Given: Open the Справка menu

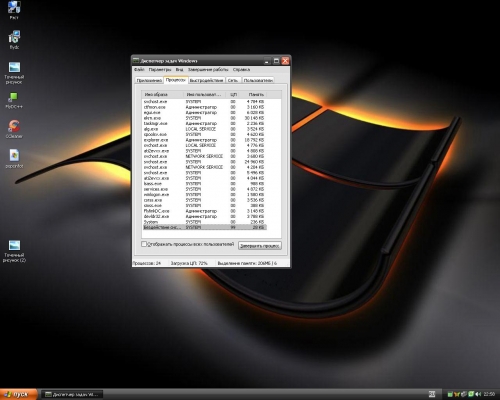Looking at the screenshot, I should (x=241, y=70).
